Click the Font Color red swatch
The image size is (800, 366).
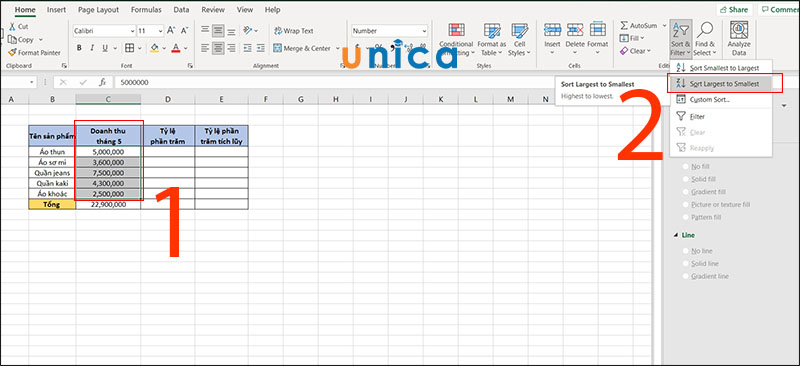click(176, 48)
